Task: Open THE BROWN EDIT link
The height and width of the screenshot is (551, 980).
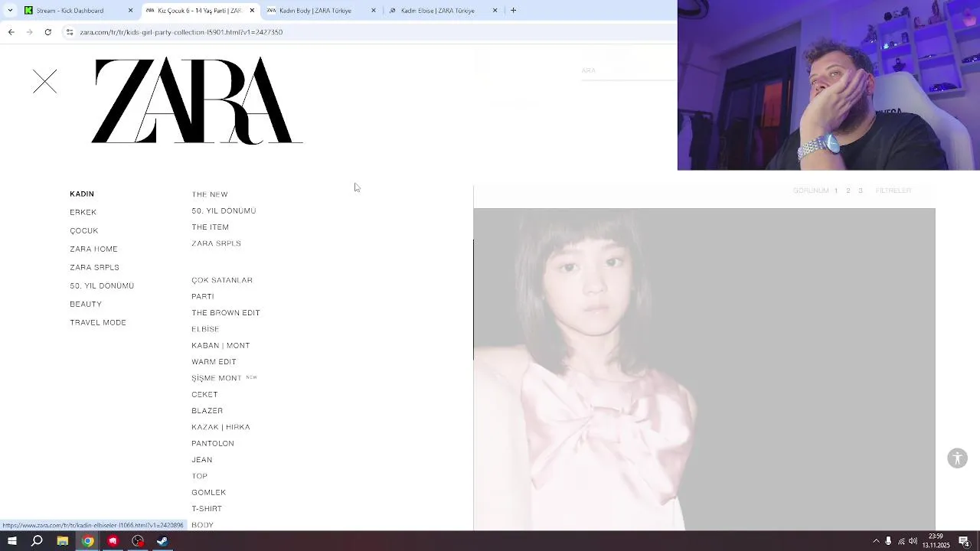Action: click(226, 313)
